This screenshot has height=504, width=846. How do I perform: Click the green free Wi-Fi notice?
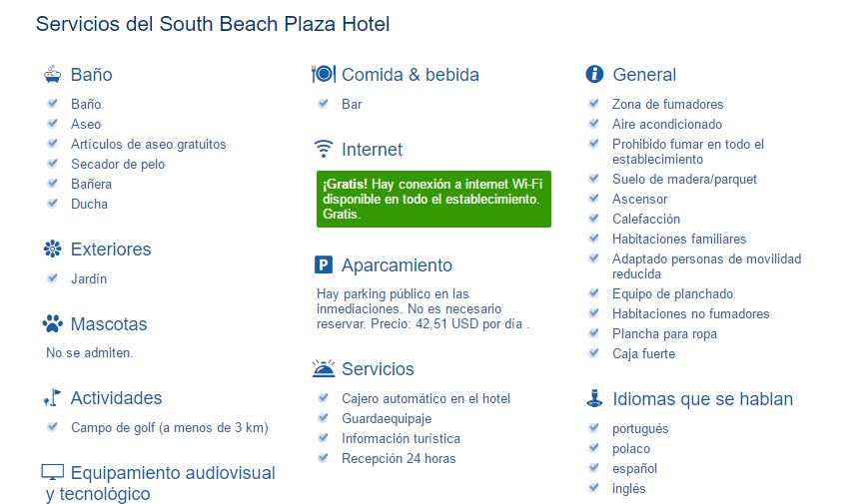click(x=433, y=200)
